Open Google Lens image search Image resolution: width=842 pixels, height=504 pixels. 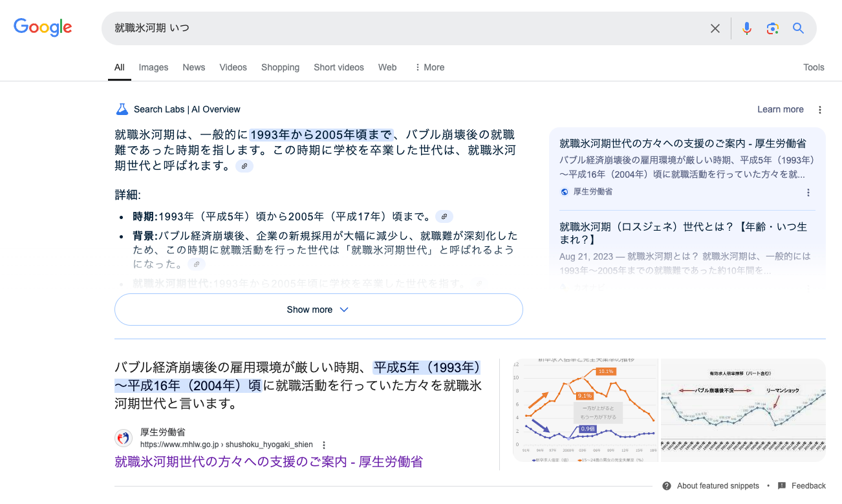[x=773, y=28]
